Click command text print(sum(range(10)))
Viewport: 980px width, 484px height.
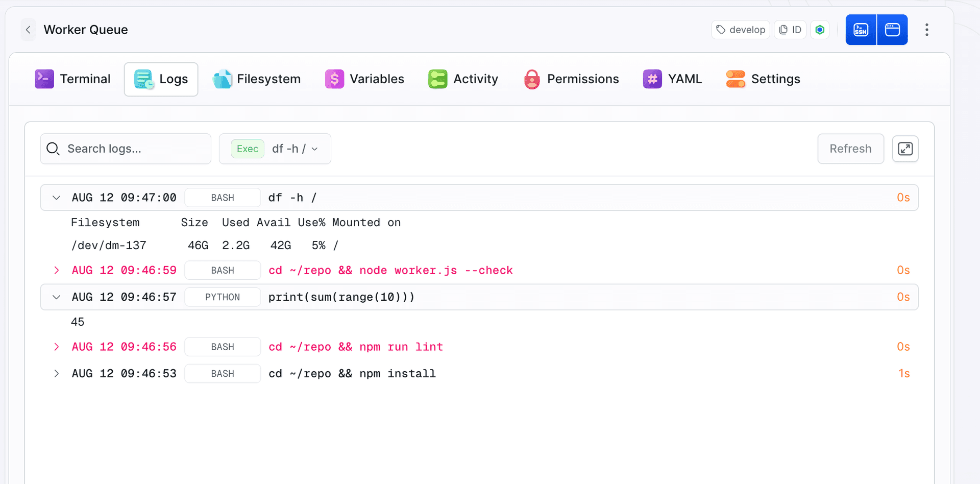[x=341, y=297]
